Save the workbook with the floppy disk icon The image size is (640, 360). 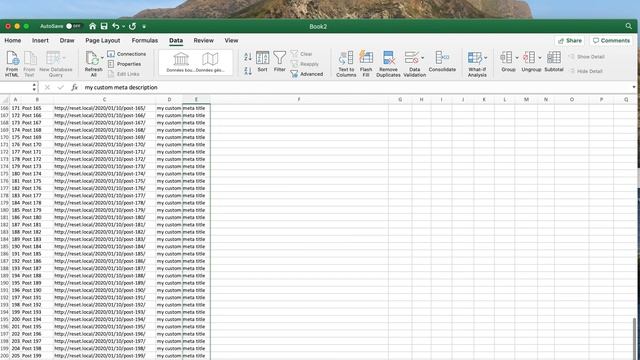pos(104,26)
